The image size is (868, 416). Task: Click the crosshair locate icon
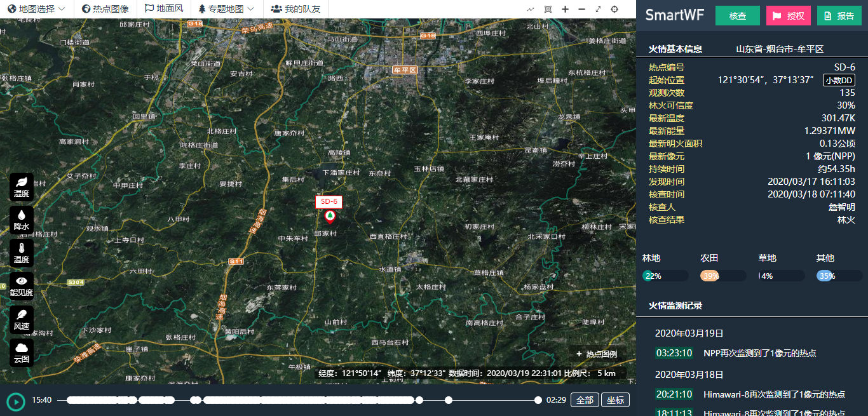(614, 9)
